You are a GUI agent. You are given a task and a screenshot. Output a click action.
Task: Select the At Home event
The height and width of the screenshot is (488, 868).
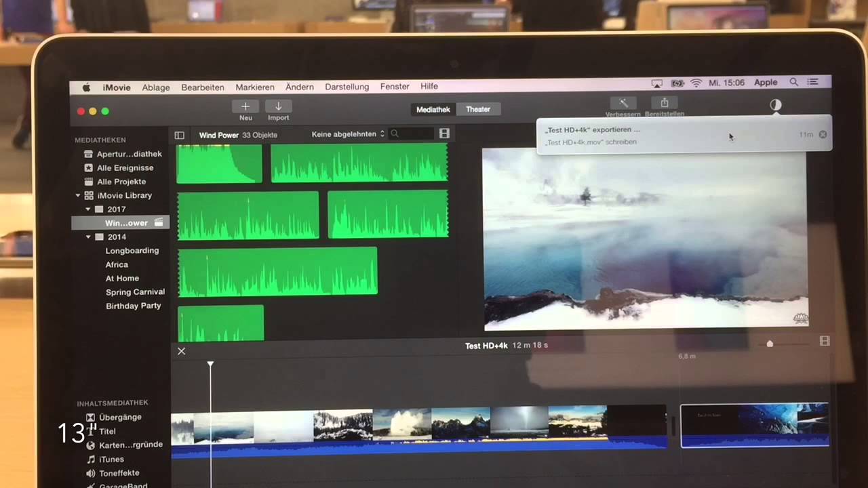tap(122, 279)
